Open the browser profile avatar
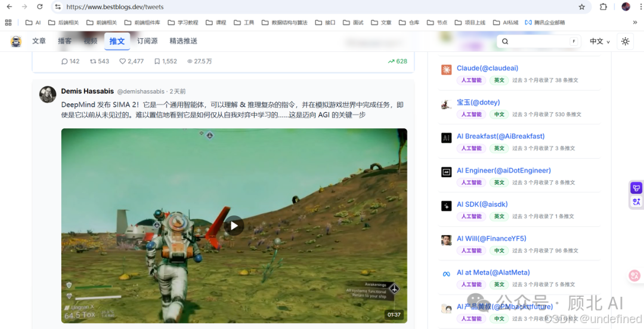This screenshot has width=644, height=329. tap(626, 7)
